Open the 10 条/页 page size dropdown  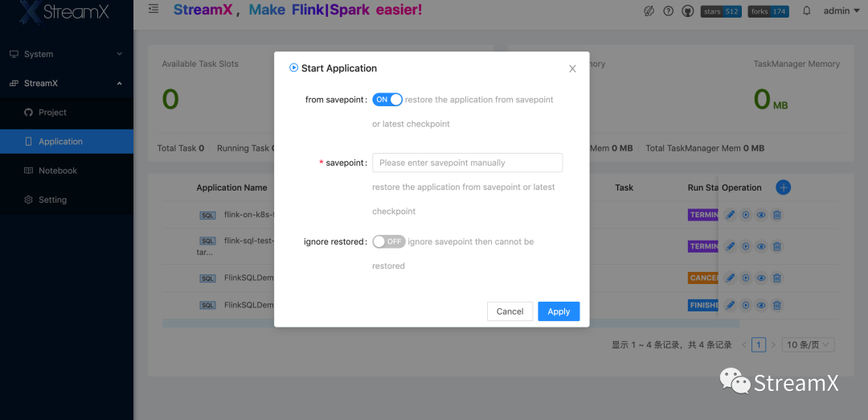tap(810, 344)
